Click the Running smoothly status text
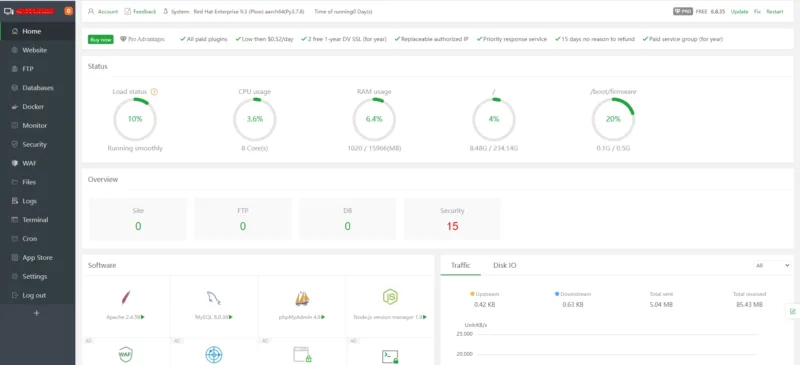This screenshot has height=365, width=800. click(x=135, y=149)
